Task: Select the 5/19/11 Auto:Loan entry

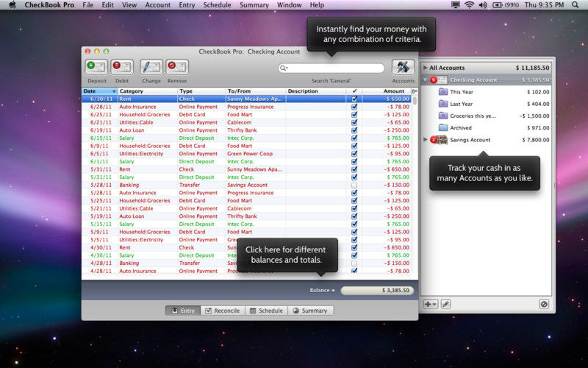Action: pos(246,216)
